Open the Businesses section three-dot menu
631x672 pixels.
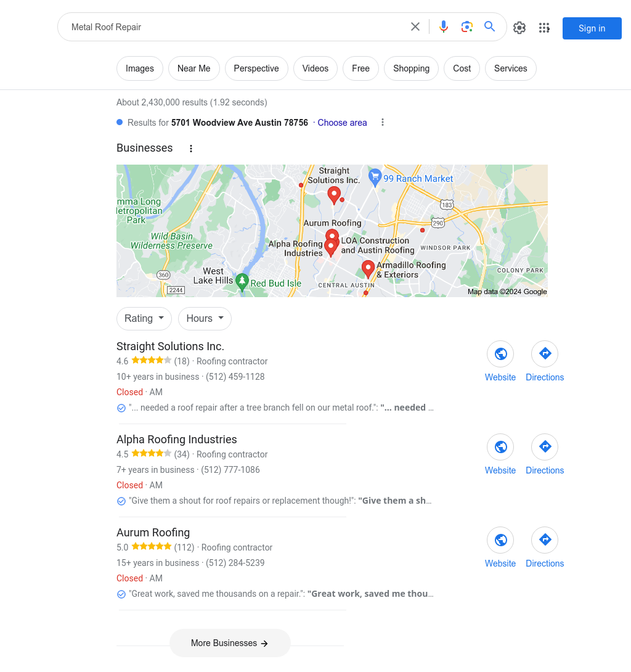click(191, 149)
